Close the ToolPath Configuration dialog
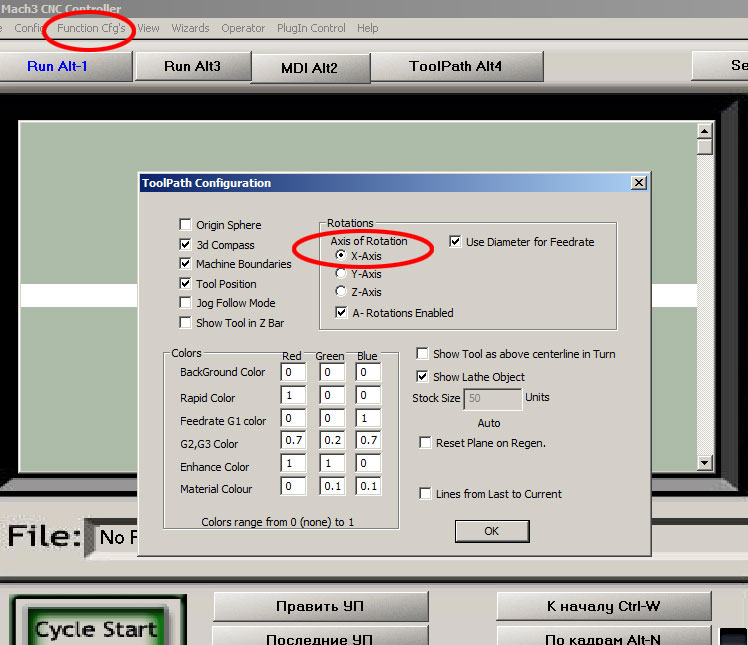 [x=638, y=183]
